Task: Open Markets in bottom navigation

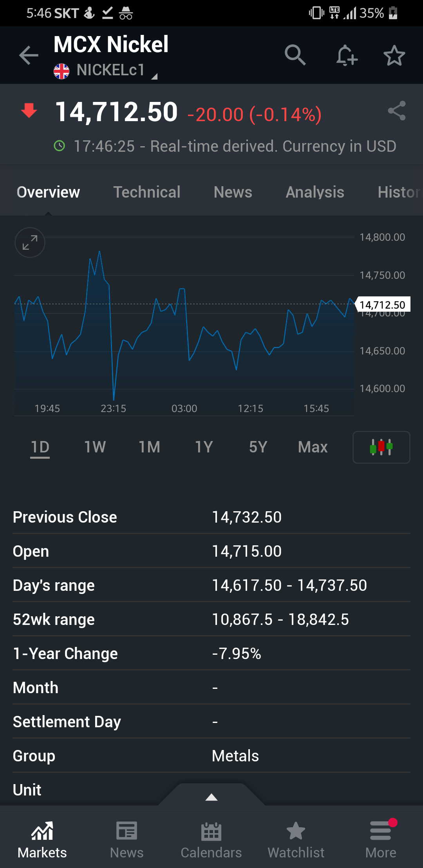Action: (42, 840)
